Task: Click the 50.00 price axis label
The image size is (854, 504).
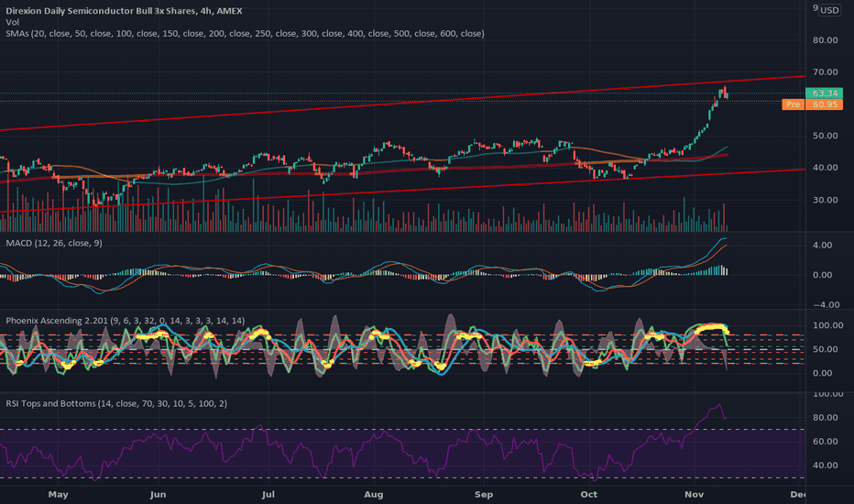Action: tap(825, 136)
